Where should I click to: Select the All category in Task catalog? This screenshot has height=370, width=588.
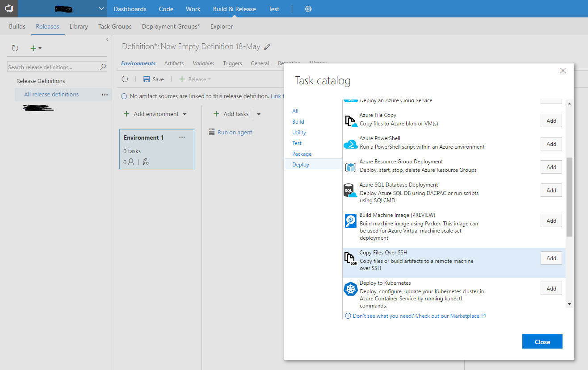(x=295, y=111)
